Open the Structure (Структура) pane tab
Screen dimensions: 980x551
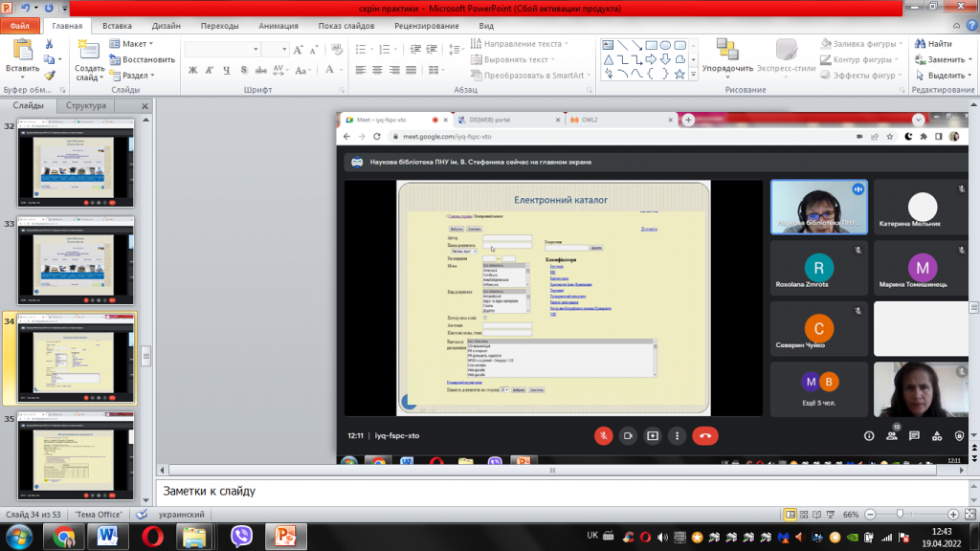pyautogui.click(x=86, y=105)
